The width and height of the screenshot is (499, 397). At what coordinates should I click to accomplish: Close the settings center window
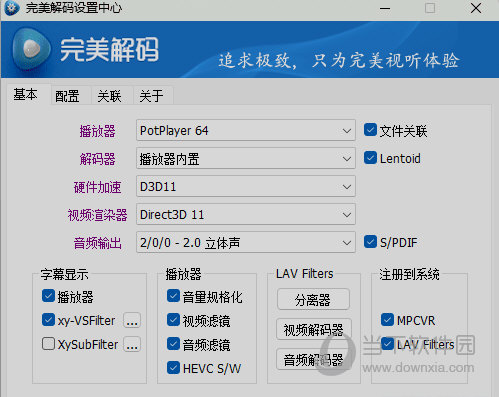[476, 8]
